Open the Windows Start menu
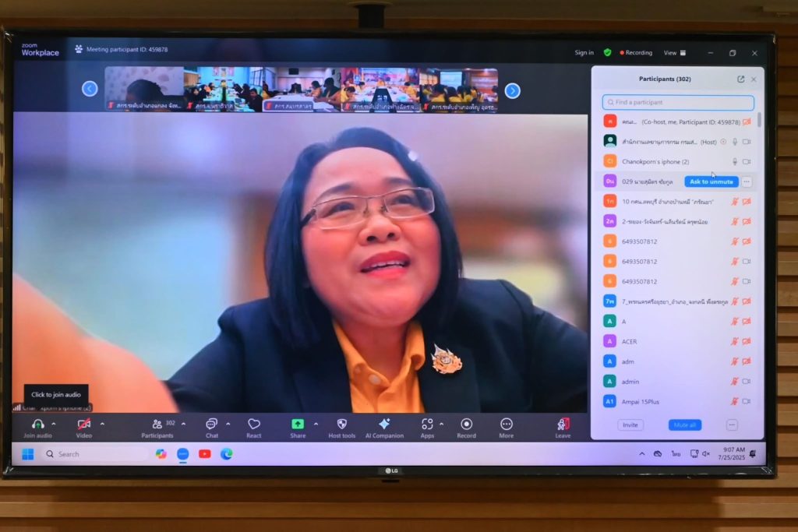Image resolution: width=798 pixels, height=532 pixels. point(27,454)
